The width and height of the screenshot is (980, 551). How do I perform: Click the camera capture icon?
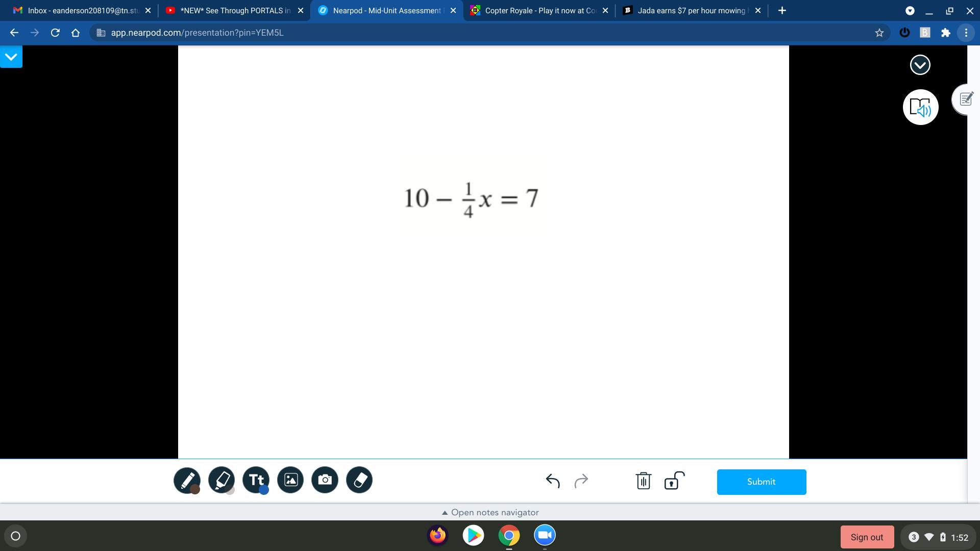click(325, 480)
